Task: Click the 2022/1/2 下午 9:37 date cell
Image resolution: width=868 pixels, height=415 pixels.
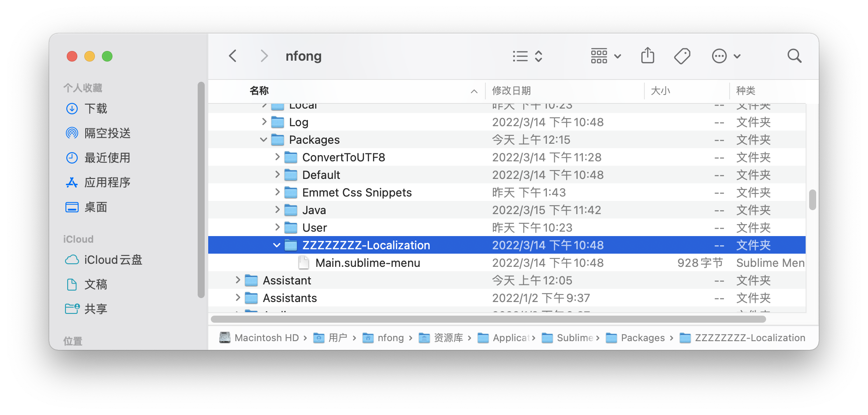Action: coord(541,298)
